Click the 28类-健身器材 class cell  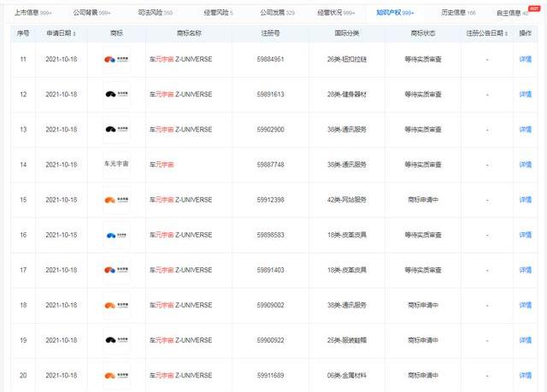(347, 94)
